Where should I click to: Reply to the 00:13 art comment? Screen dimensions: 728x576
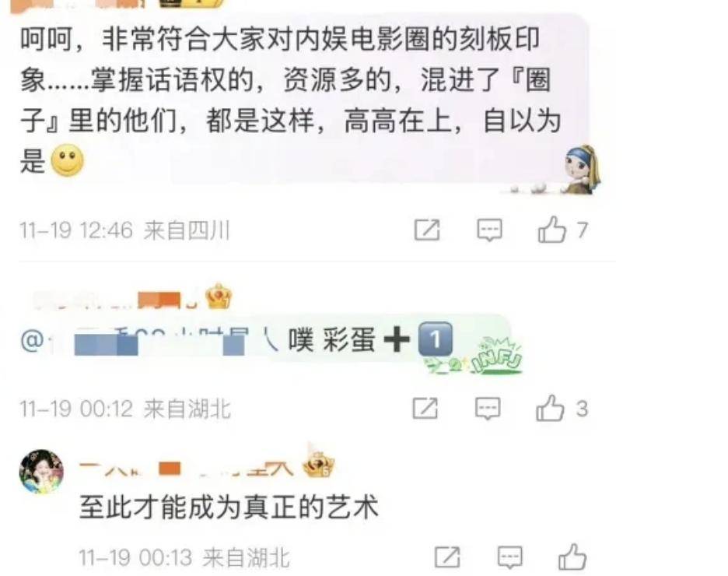coord(509,557)
